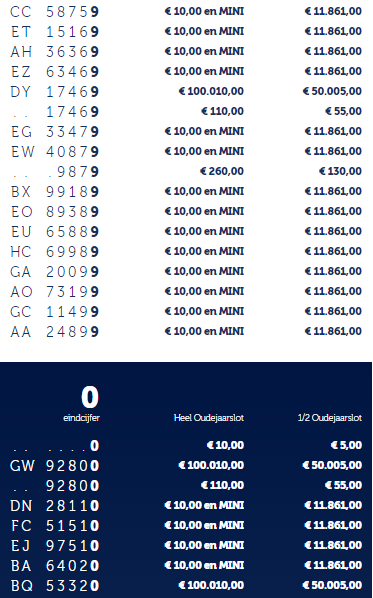Click the € 5,00 half-lot prize

[346, 445]
